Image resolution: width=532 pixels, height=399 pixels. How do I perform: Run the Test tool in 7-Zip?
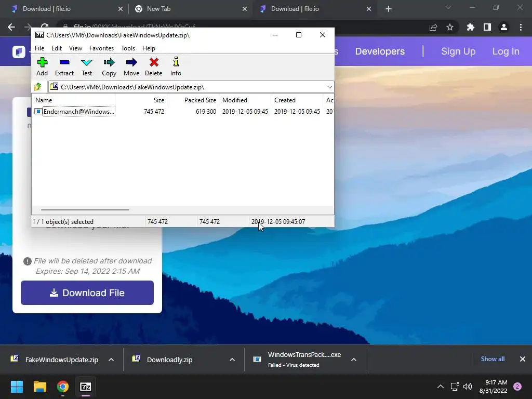[87, 66]
